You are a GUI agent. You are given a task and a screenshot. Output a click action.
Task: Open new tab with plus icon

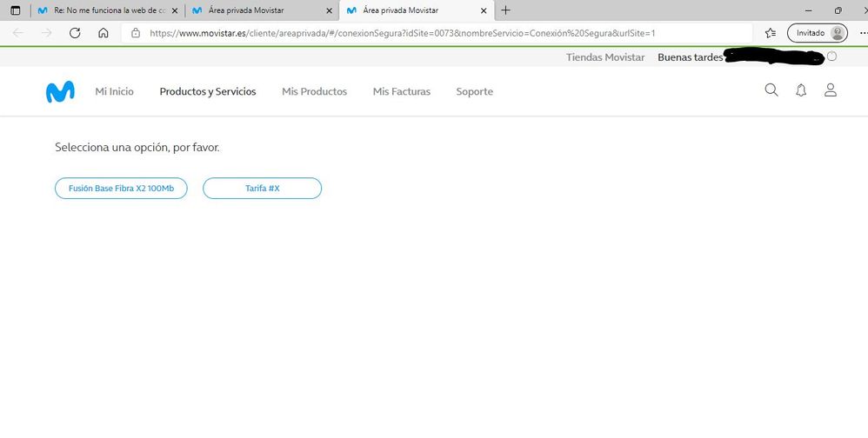[506, 10]
